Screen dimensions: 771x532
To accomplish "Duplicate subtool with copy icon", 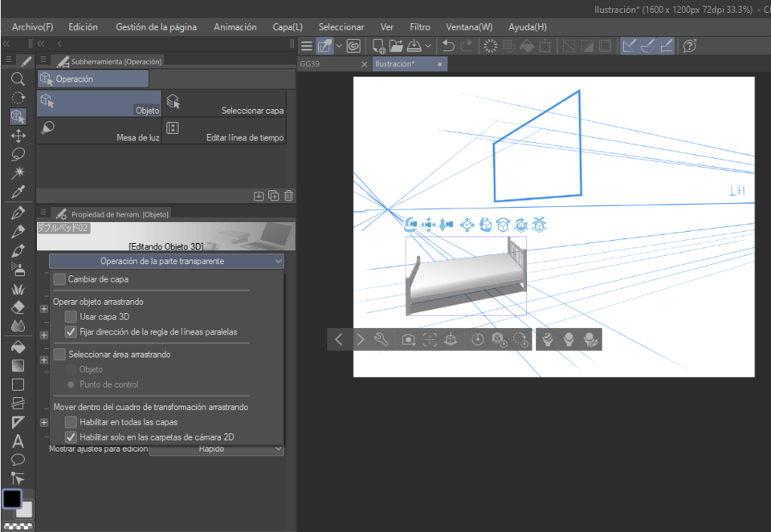I will (274, 196).
